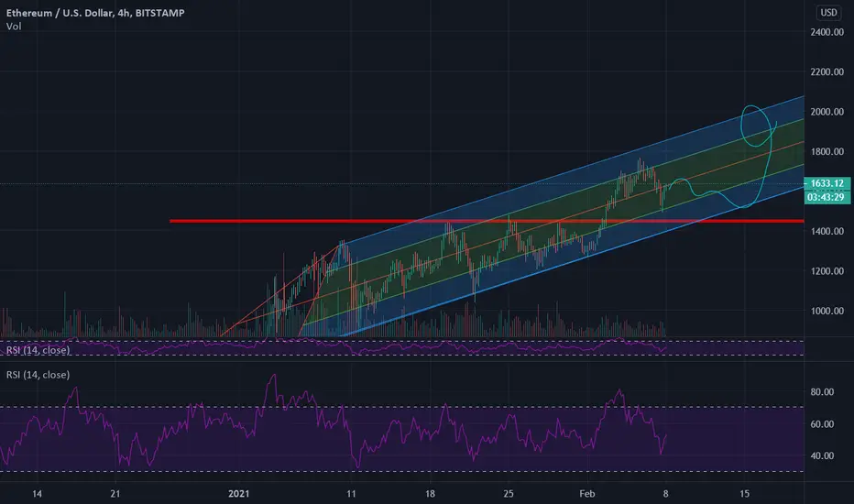Click the 03:43:29 countdown label
This screenshot has width=854, height=504.
[827, 197]
